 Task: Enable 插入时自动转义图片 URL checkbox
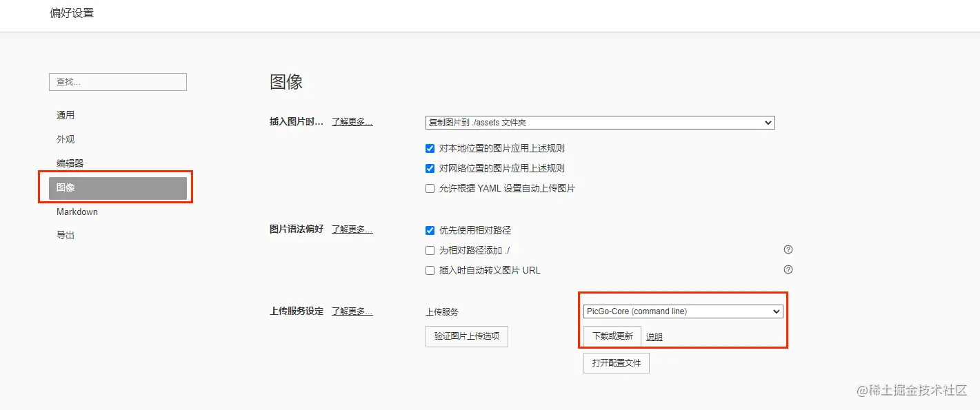(430, 270)
